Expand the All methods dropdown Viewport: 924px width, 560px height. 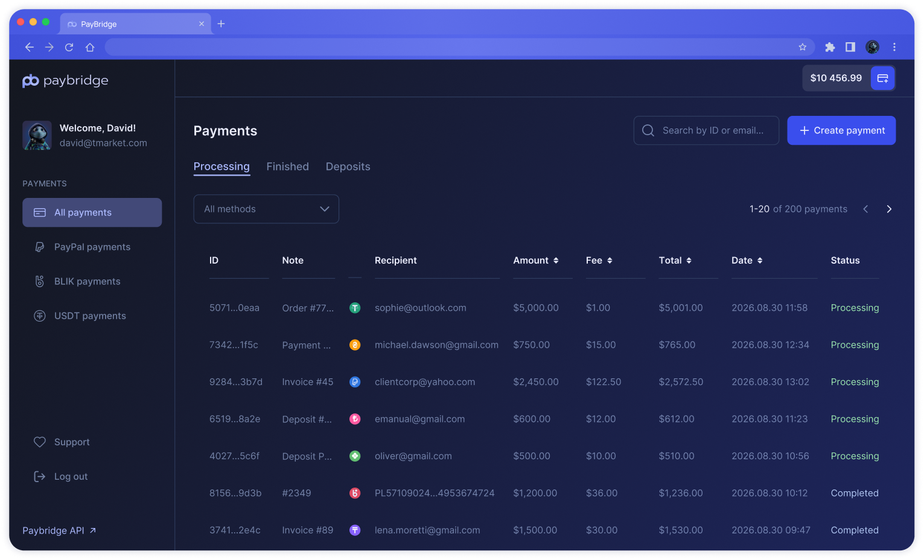(266, 209)
